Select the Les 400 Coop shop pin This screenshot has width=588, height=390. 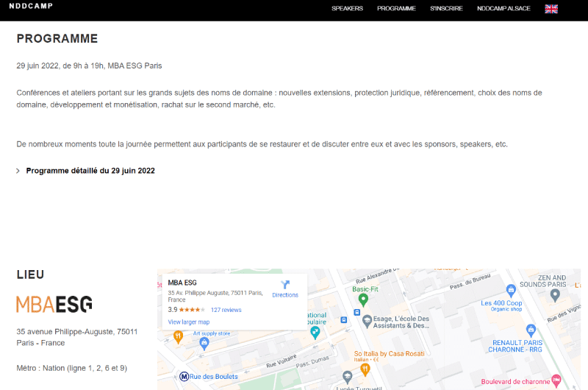click(511, 291)
